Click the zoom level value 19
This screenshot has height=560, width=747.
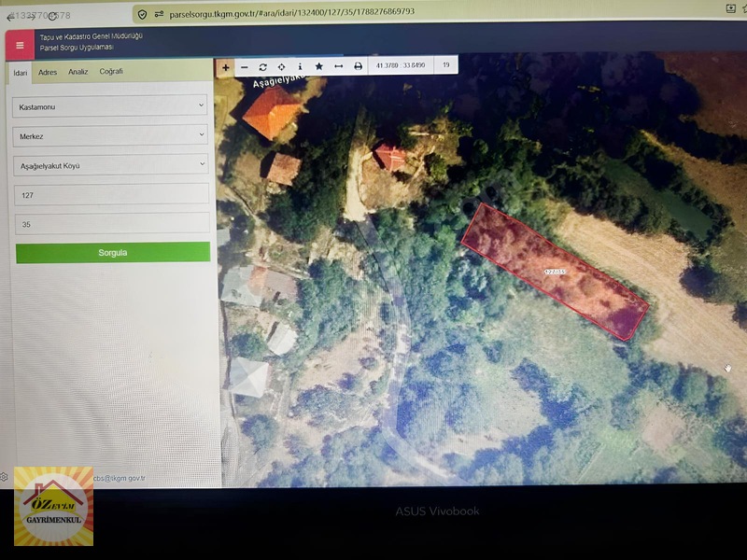tap(446, 64)
